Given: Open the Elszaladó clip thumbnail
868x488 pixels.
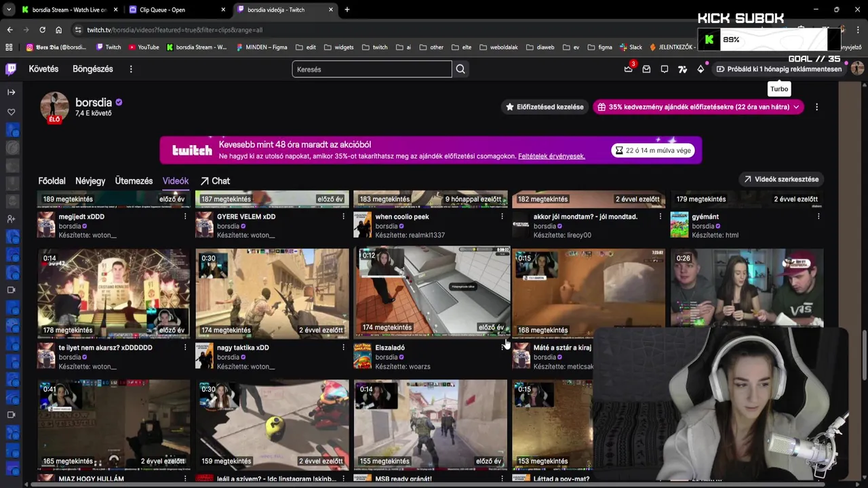Looking at the screenshot, I should (x=432, y=291).
